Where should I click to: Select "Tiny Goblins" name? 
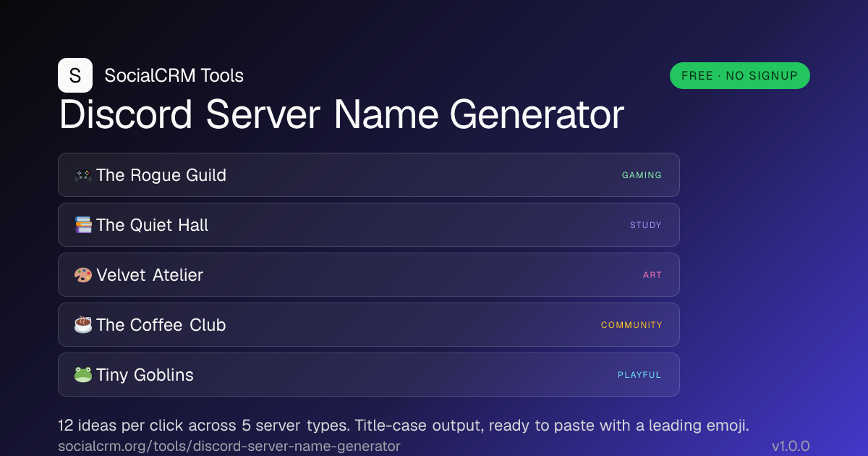click(145, 375)
